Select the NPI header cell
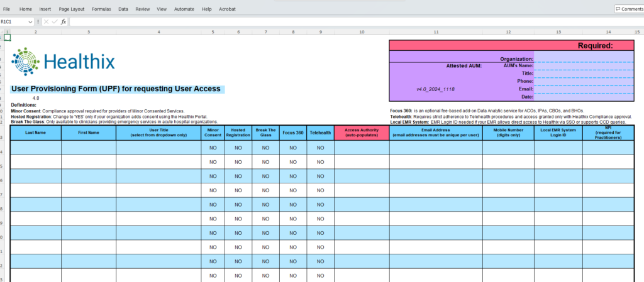 pos(608,133)
